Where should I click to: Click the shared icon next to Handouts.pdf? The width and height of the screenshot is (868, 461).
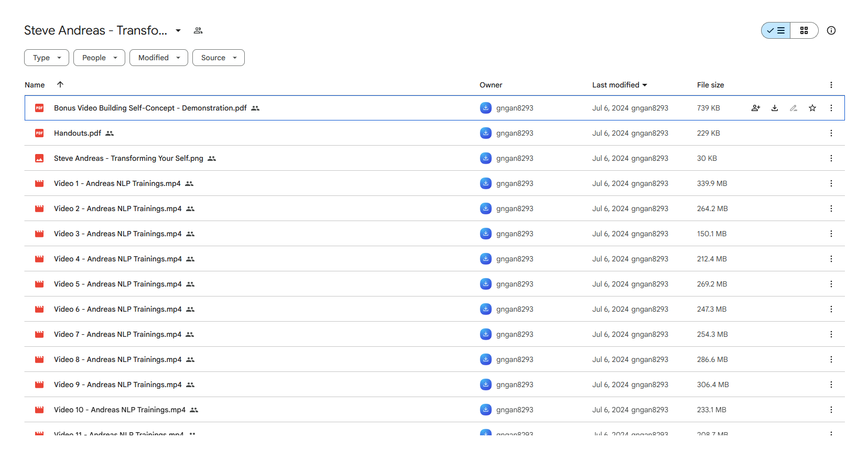coord(110,133)
